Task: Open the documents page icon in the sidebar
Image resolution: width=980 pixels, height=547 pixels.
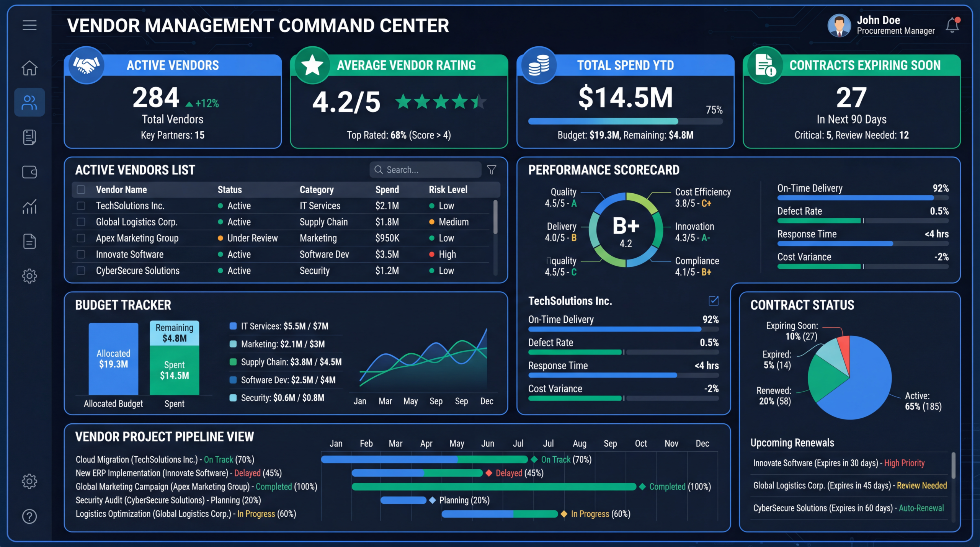Action: (x=29, y=241)
